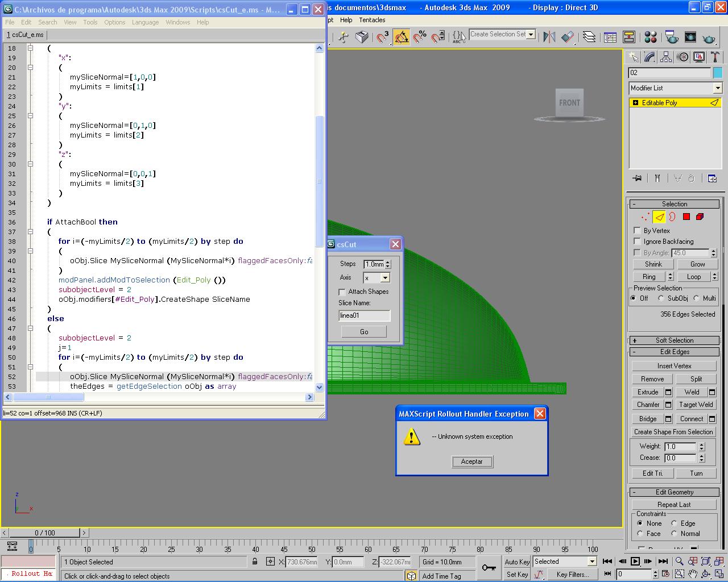Switch to the Utilities hammer panel
728x582 pixels.
point(715,57)
